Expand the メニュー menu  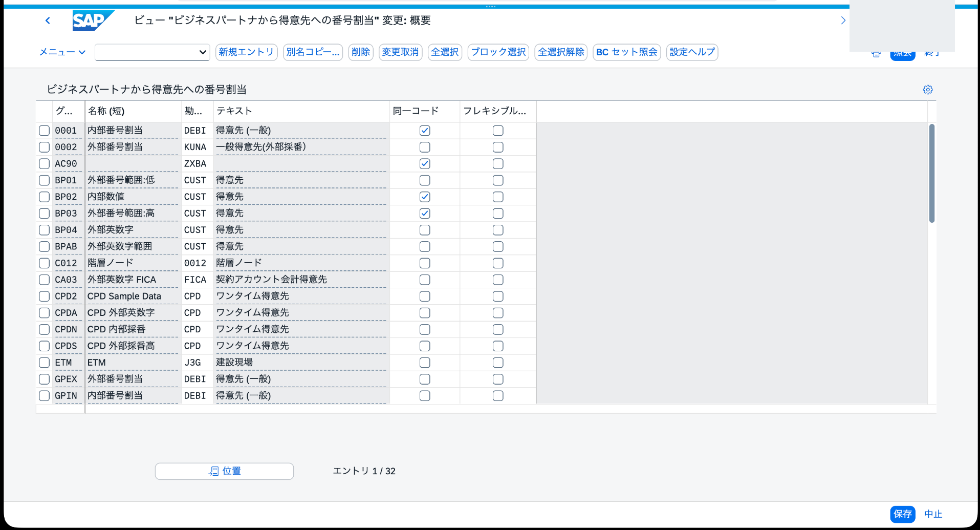pyautogui.click(x=62, y=52)
